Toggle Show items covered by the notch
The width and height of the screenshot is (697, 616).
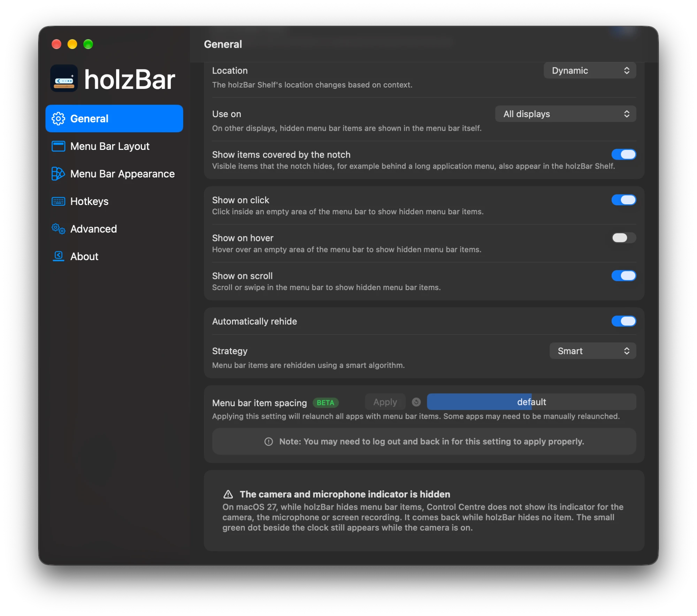[x=623, y=154]
